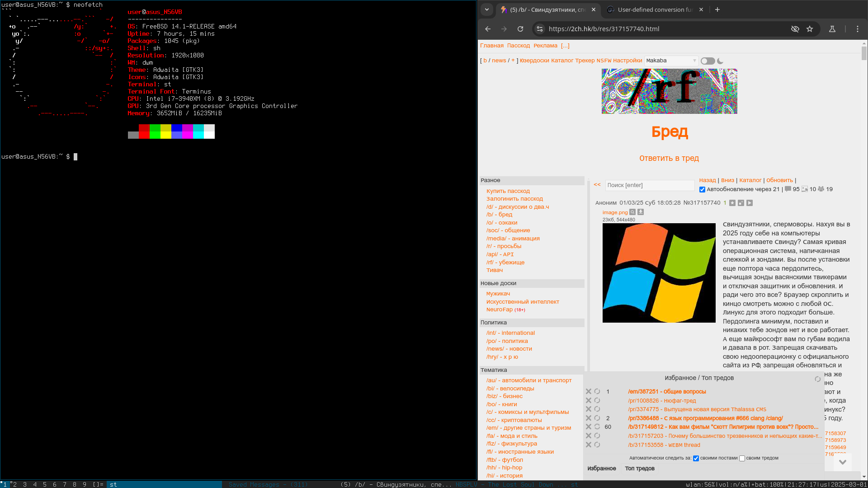
Task: Uncheck the Автообновление checkbox
Action: (x=702, y=190)
